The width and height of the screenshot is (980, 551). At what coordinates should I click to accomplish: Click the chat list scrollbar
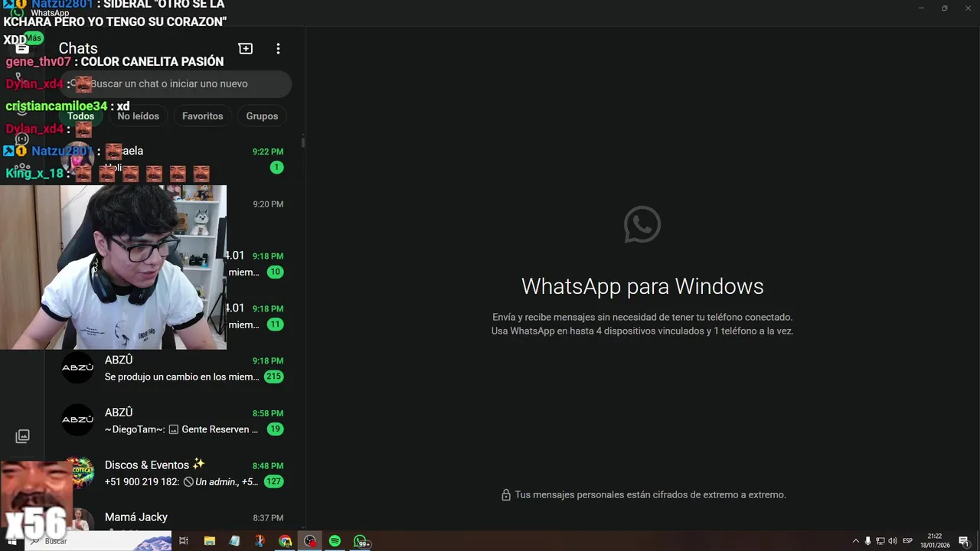point(303,142)
